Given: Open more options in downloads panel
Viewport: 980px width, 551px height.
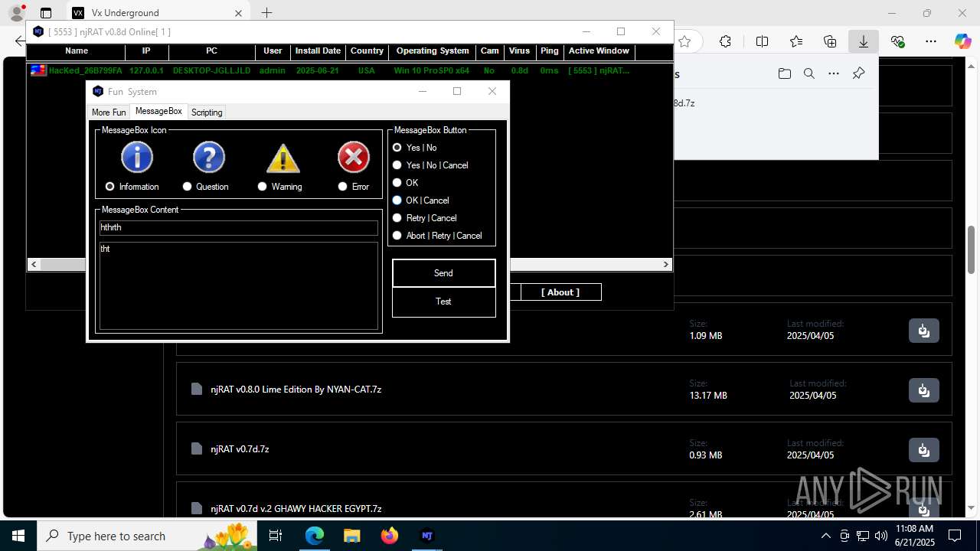Looking at the screenshot, I should pyautogui.click(x=834, y=74).
